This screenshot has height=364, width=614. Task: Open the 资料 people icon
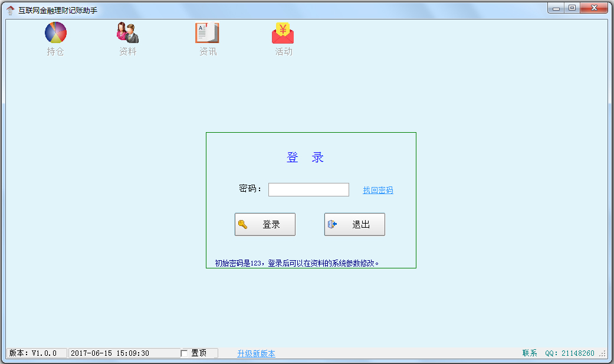pyautogui.click(x=127, y=32)
